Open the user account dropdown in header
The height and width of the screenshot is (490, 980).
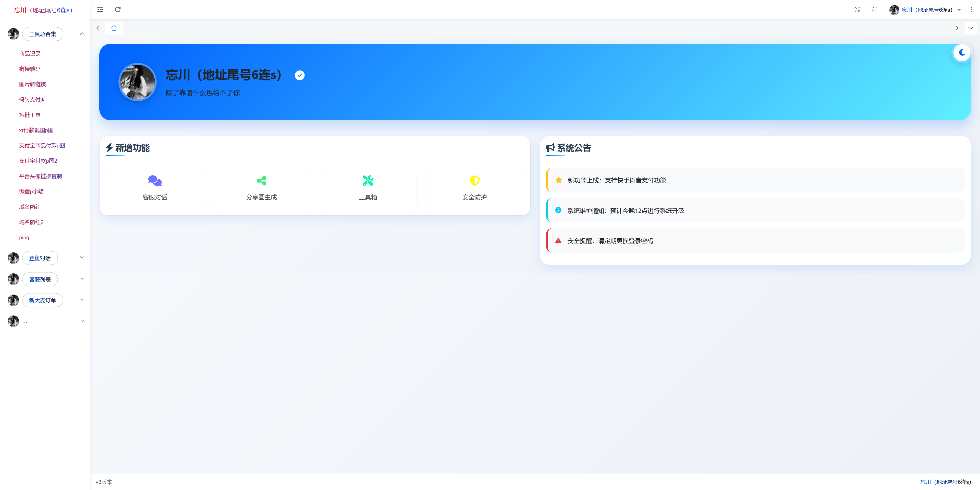pyautogui.click(x=925, y=10)
